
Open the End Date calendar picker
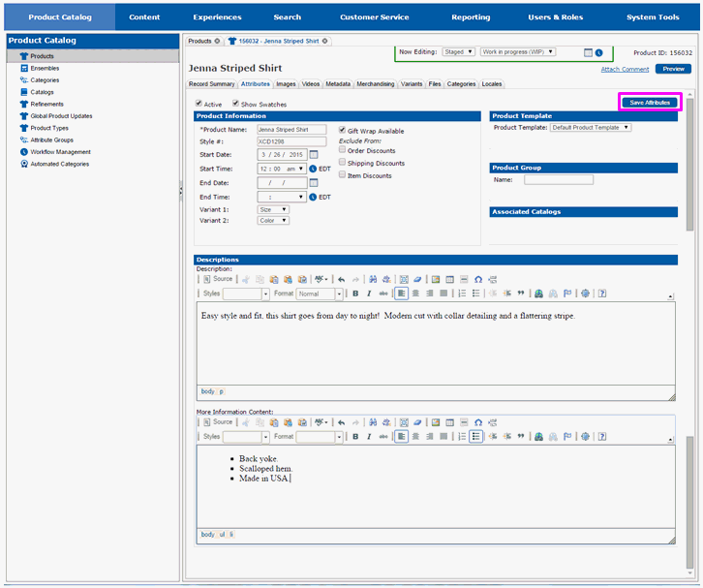tap(314, 183)
